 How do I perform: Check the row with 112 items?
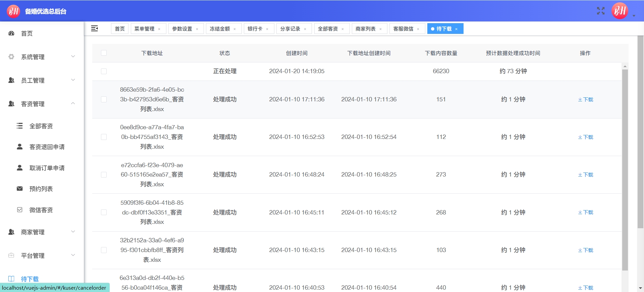pyautogui.click(x=104, y=137)
